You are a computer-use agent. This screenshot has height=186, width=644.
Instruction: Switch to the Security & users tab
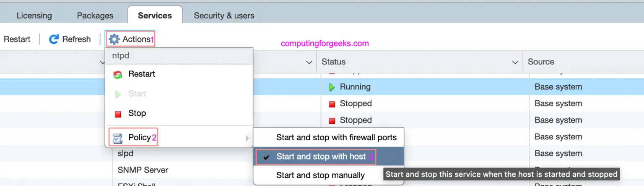[x=224, y=16]
